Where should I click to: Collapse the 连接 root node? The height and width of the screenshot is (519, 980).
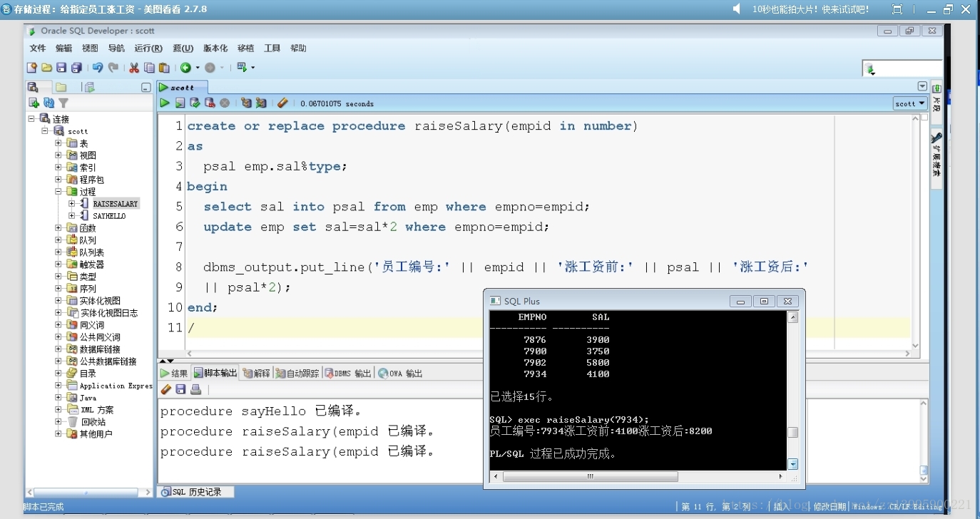click(x=31, y=119)
